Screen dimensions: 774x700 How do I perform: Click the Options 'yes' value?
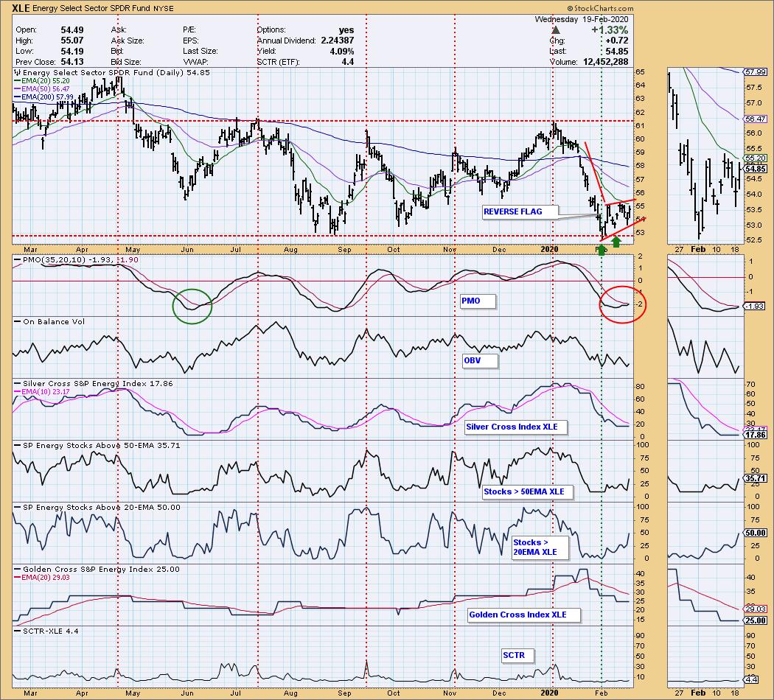point(346,30)
